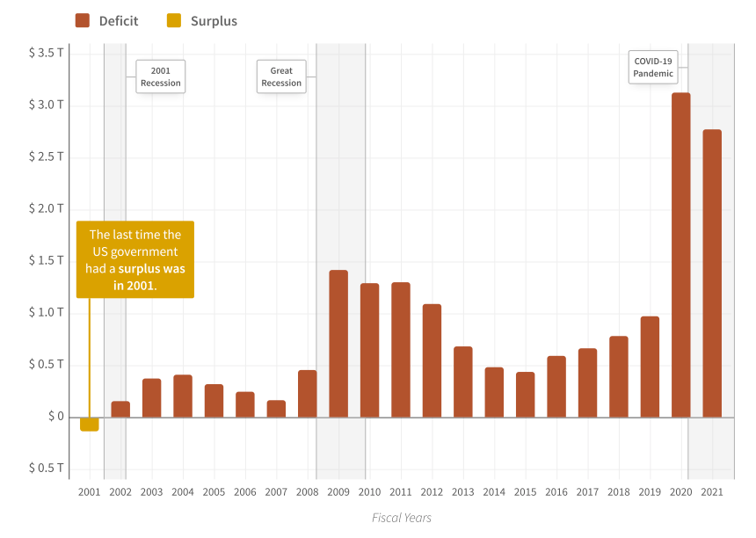Click the Surplus legend marker
756x538 pixels.
coord(172,20)
